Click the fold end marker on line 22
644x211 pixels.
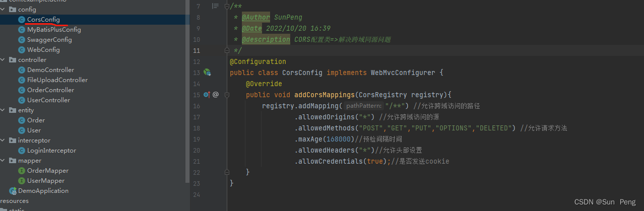[226, 172]
